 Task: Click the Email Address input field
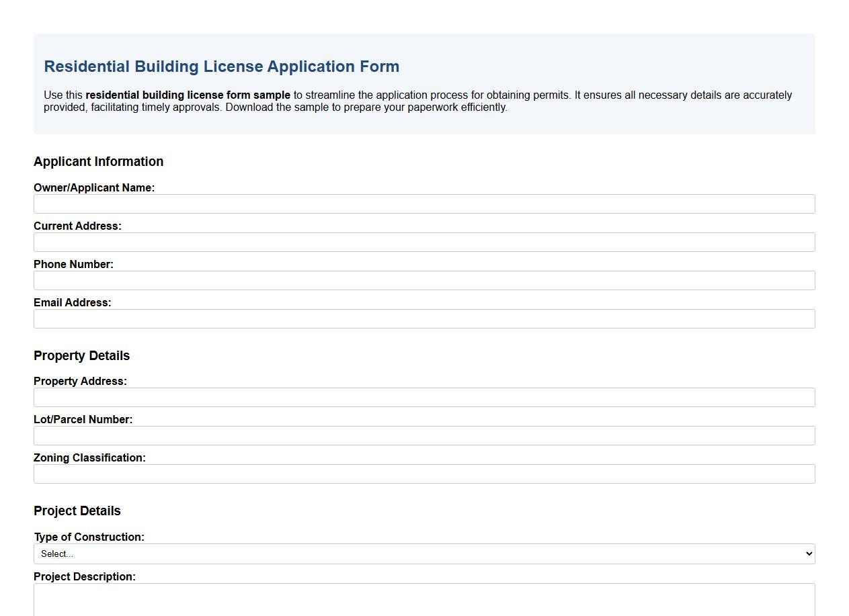(x=424, y=319)
